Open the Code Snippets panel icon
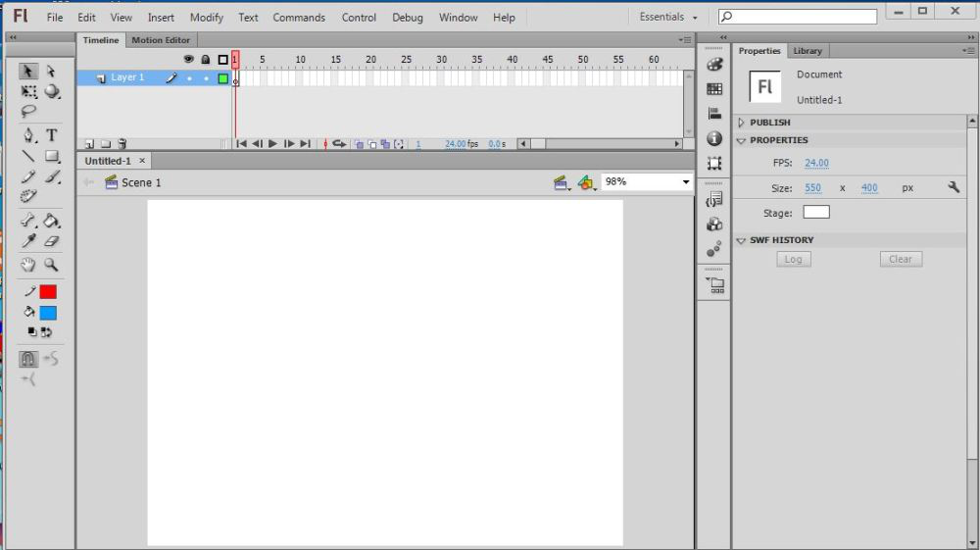The width and height of the screenshot is (980, 550). point(714,199)
